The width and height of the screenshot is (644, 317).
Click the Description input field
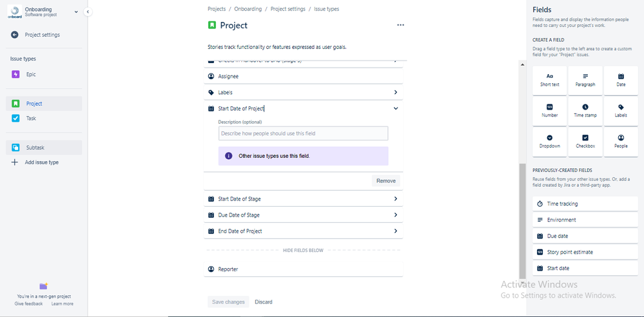coord(303,133)
